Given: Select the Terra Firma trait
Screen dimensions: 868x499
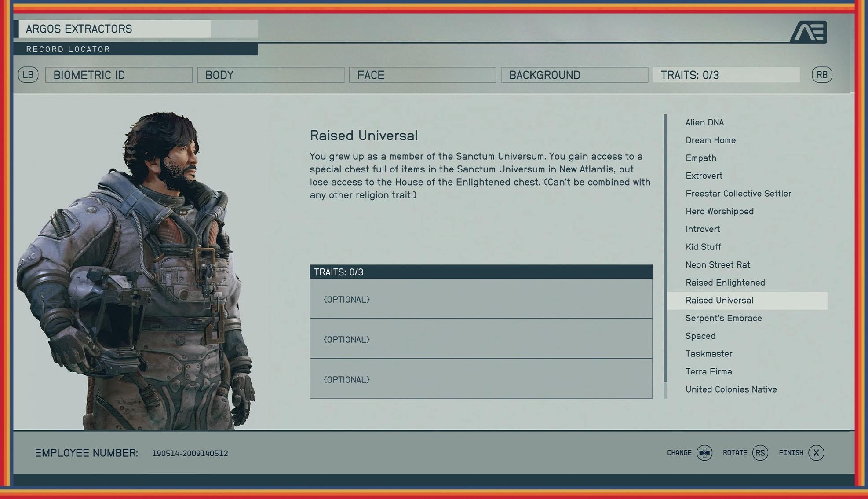Looking at the screenshot, I should tap(709, 371).
